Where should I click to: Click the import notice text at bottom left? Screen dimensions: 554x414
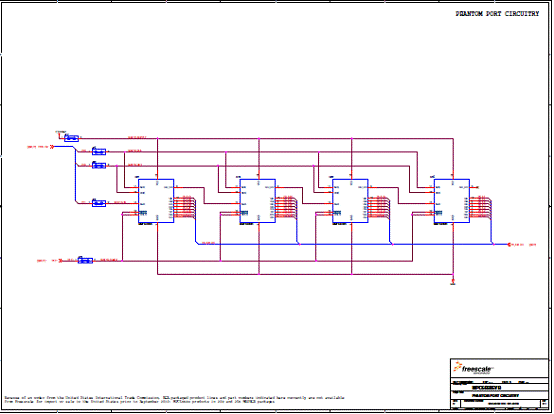(174, 400)
